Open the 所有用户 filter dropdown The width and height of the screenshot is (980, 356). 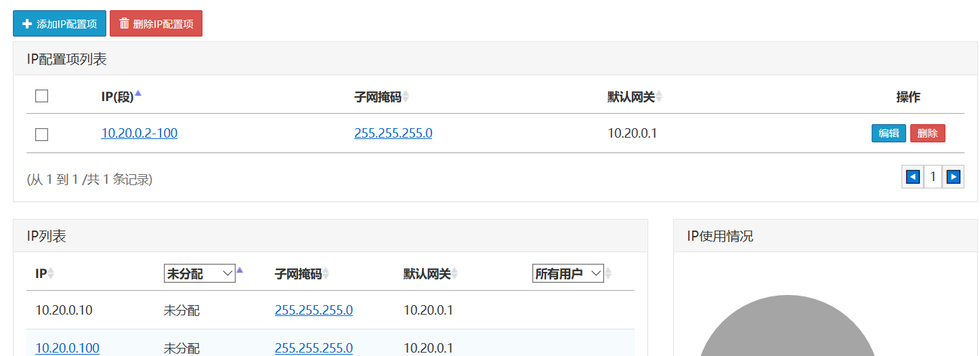568,274
